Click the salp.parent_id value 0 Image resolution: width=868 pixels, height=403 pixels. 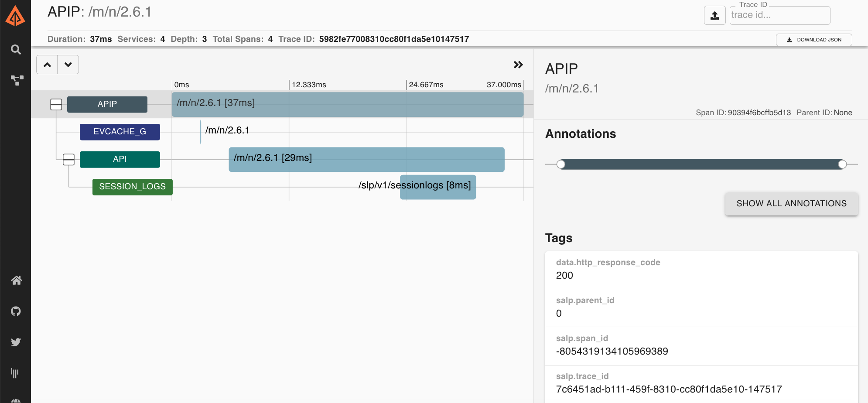(x=559, y=314)
